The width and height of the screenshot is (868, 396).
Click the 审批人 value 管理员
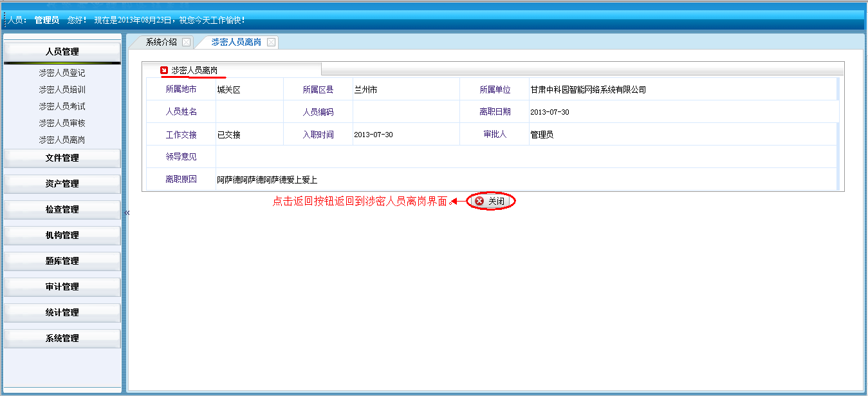(542, 135)
